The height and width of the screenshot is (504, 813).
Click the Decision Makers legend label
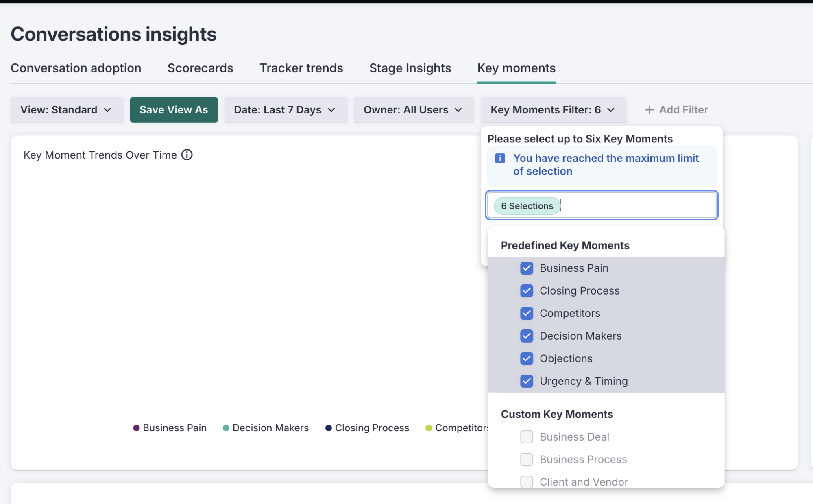click(x=270, y=428)
